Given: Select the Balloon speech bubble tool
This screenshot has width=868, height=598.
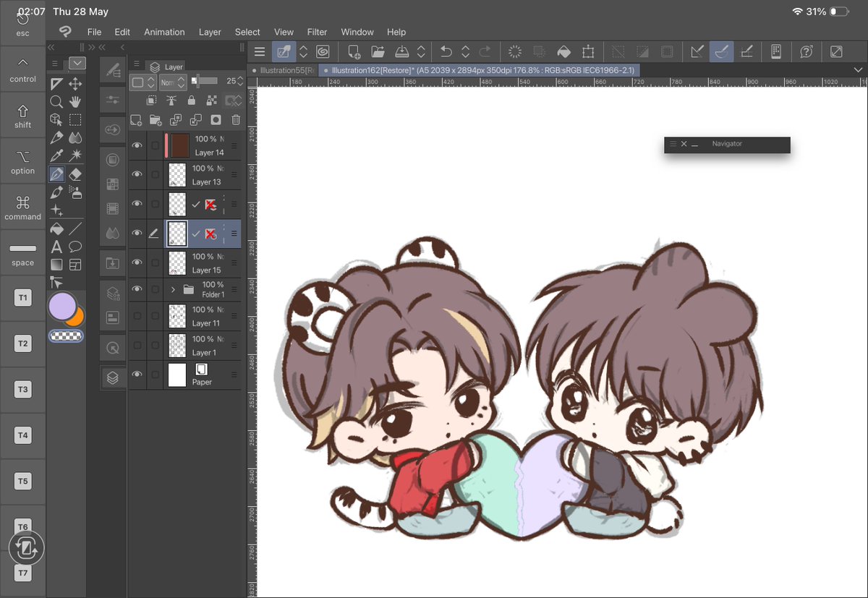Looking at the screenshot, I should click(x=75, y=247).
